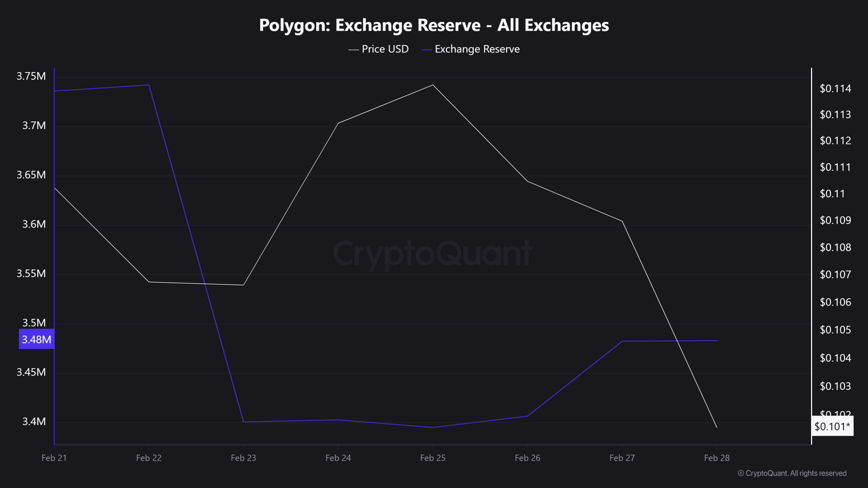Click the white Price USD legend line swatch
This screenshot has height=488, width=868.
pos(353,50)
